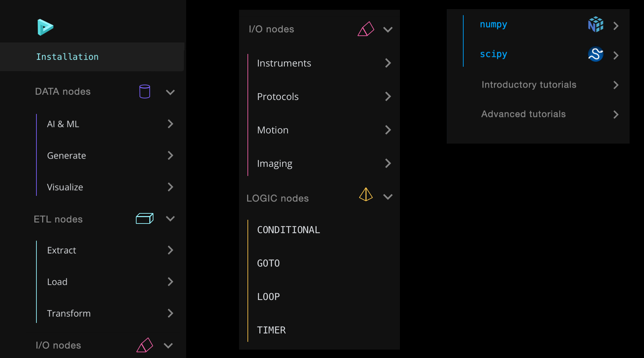
Task: Click the purple cylinder icon beside DATA nodes
Action: click(x=144, y=91)
